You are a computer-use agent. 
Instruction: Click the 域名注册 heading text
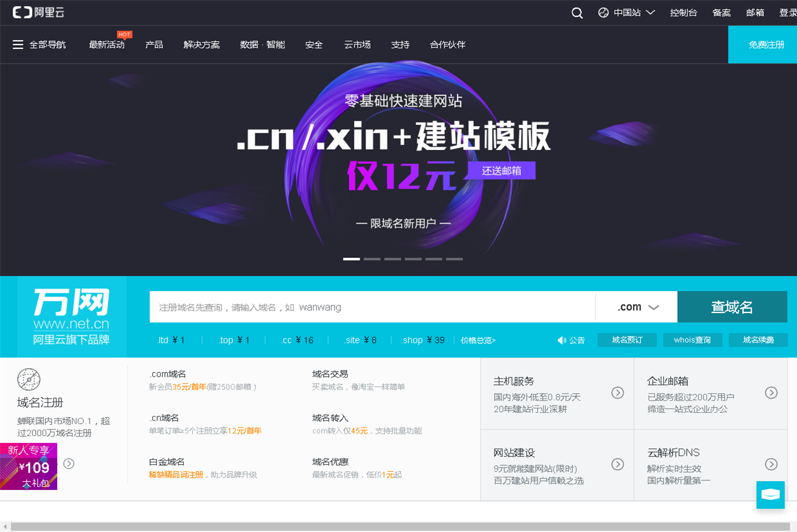(x=40, y=402)
